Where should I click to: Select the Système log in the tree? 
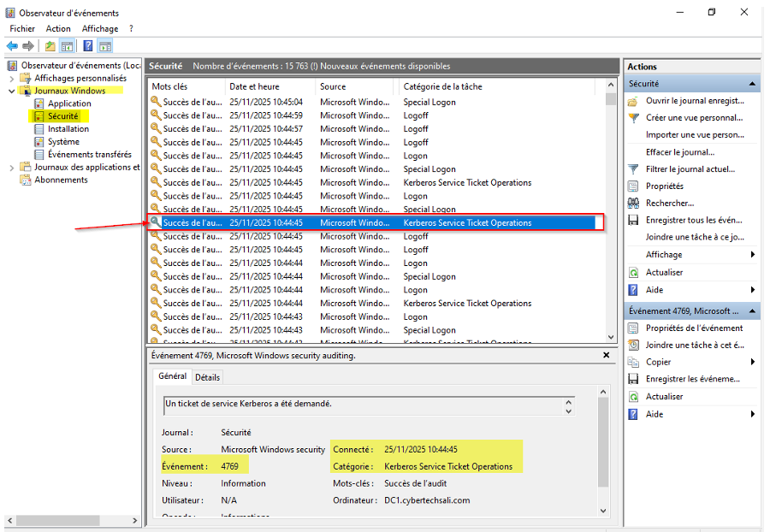tap(63, 142)
